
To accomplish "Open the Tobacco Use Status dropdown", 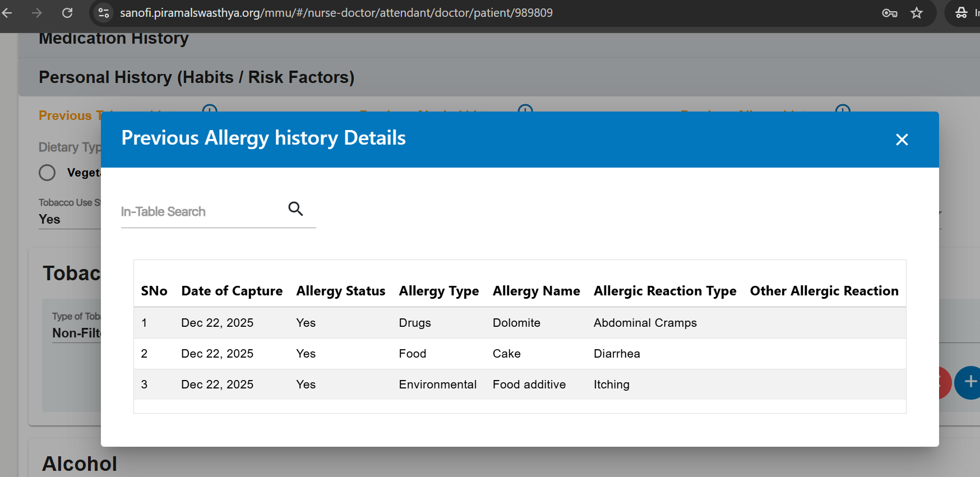I will click(68, 219).
